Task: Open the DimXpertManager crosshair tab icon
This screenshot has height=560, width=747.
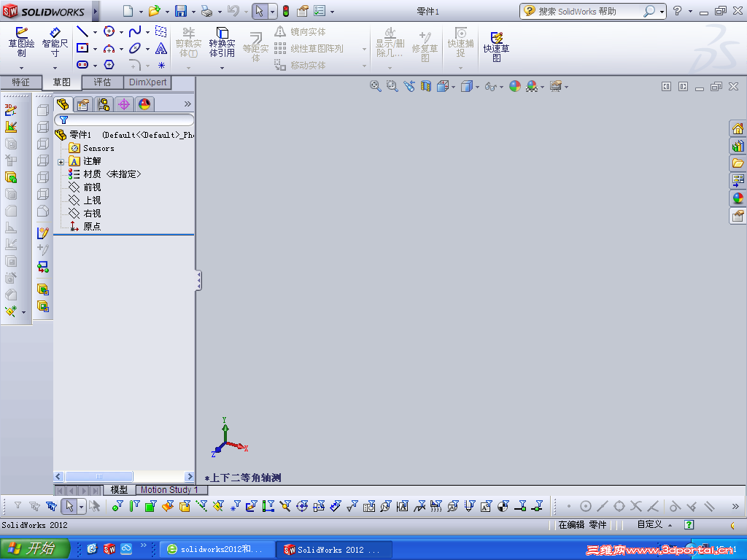Action: (124, 104)
